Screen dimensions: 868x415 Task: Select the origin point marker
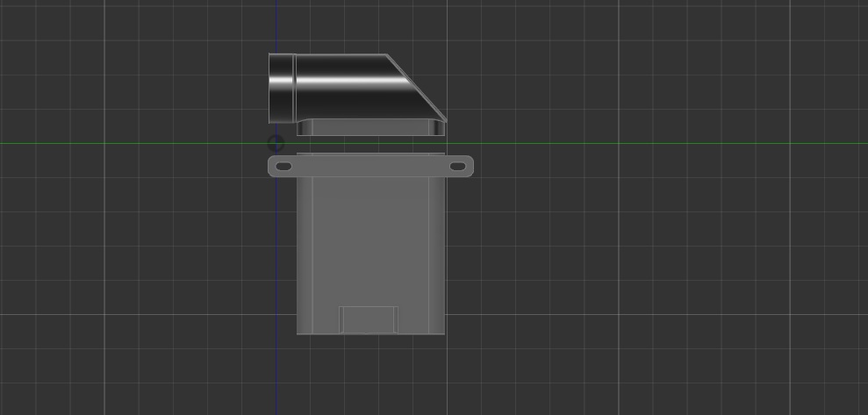[x=276, y=144]
